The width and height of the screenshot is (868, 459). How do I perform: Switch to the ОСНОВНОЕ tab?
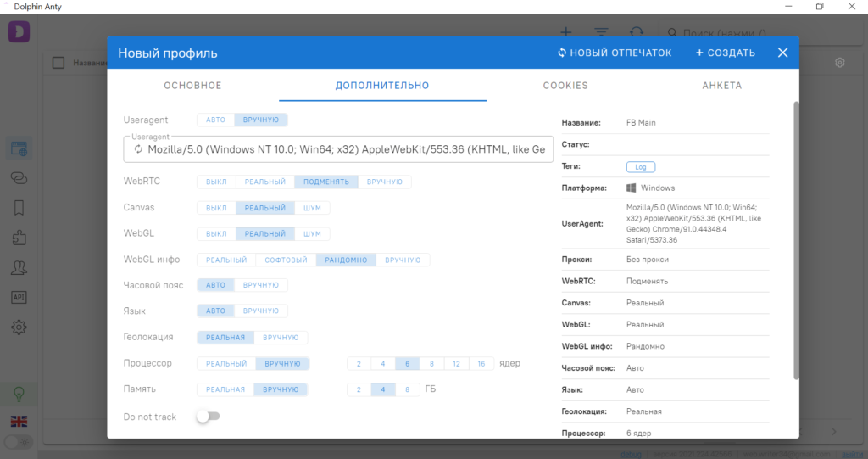pos(192,86)
